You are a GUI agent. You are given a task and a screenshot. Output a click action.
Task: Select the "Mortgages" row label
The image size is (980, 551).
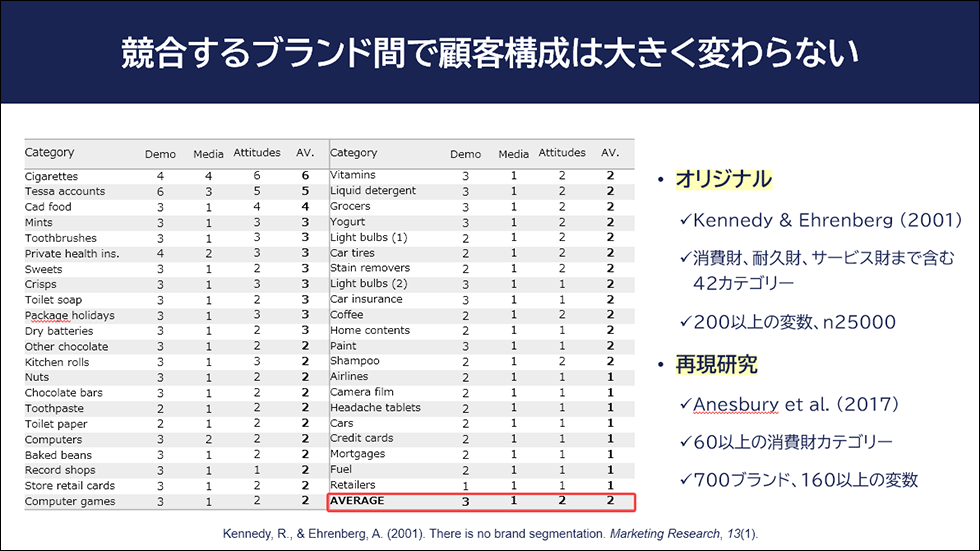click(358, 454)
